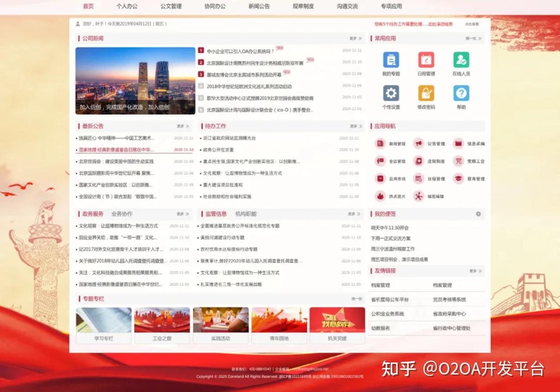Switch to the 监管信息 tab
The width and height of the screenshot is (560, 392).
[x=216, y=214]
